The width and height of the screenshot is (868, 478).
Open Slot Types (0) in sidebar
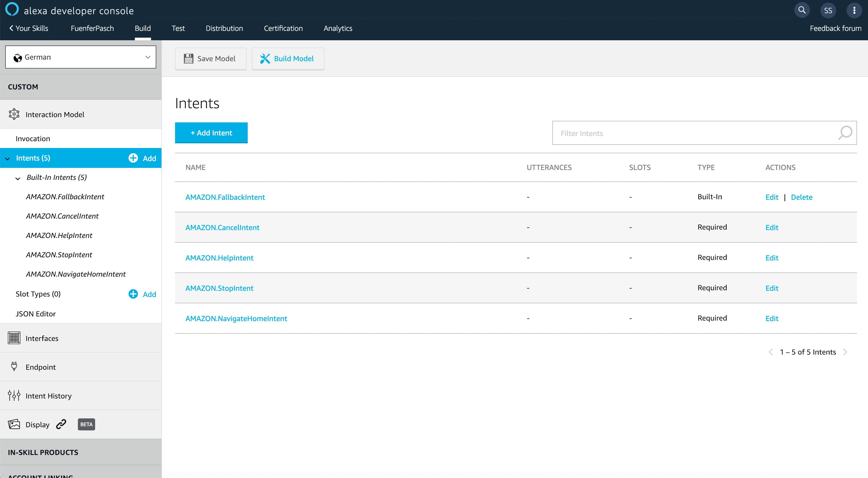click(38, 294)
